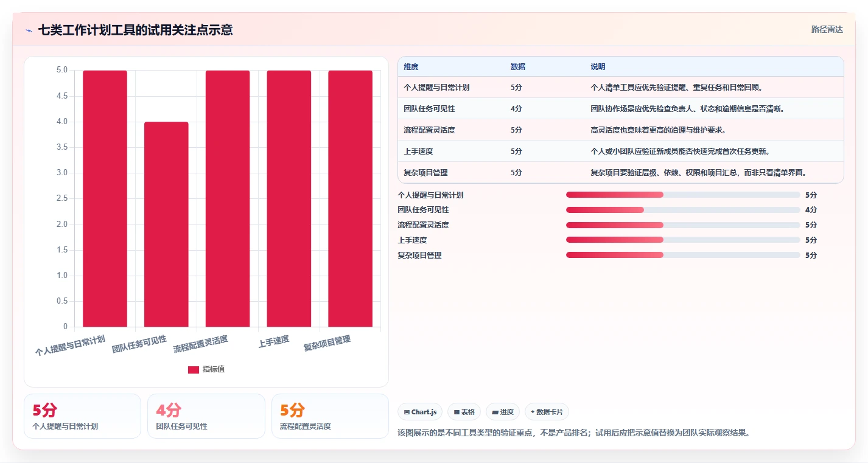Click the description starting 个人清单工具应优先验证
The width and height of the screenshot is (868, 463).
click(676, 88)
